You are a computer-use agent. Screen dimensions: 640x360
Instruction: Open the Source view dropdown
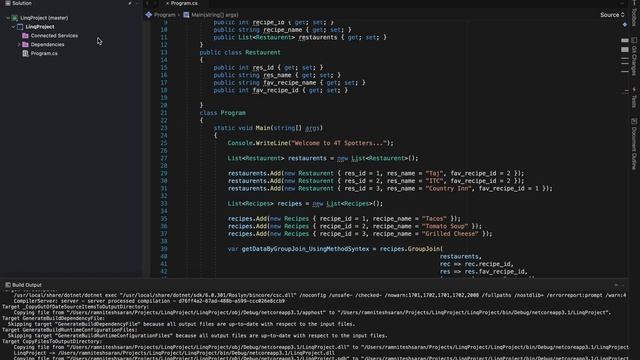612,15
